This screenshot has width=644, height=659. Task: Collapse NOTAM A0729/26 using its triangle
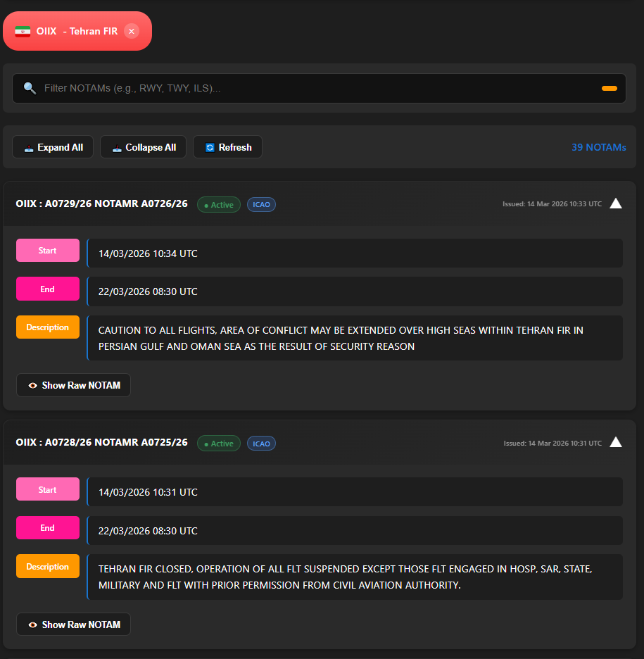pos(616,203)
